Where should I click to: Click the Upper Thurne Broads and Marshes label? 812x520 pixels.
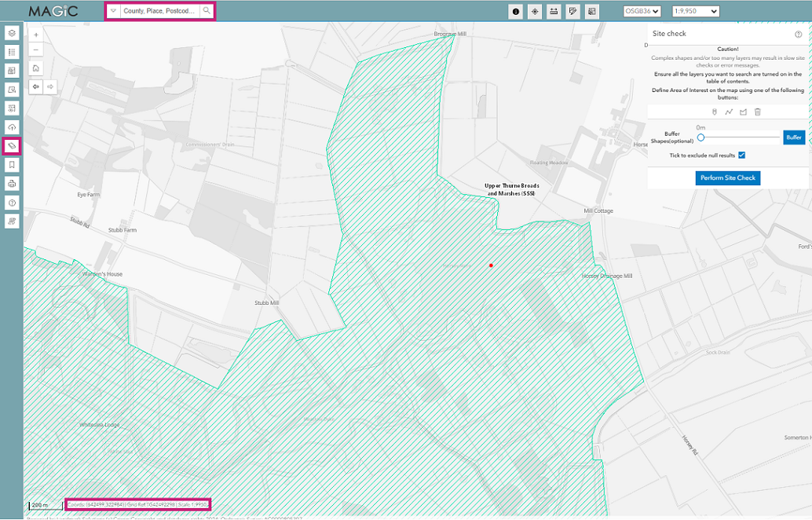coord(512,189)
